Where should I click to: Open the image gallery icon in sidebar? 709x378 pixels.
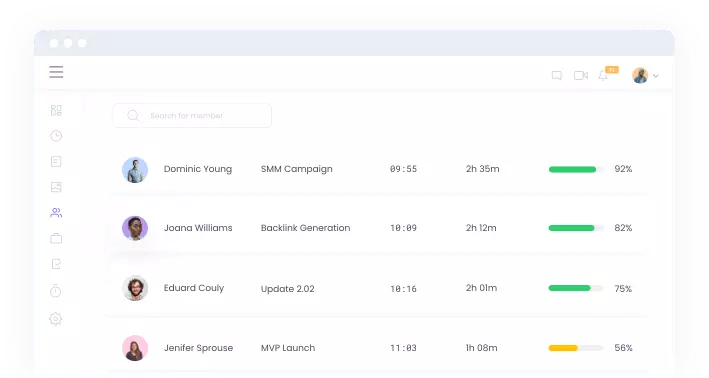click(x=56, y=187)
